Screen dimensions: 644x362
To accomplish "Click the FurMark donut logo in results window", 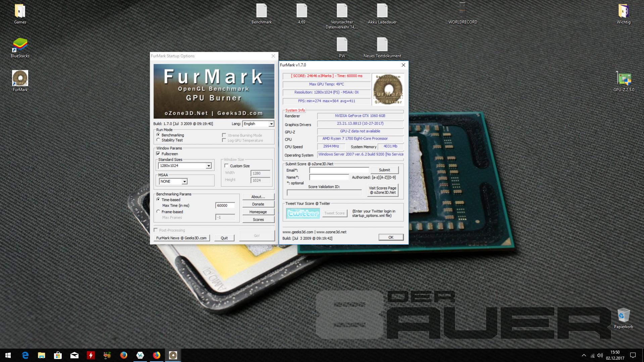I will click(x=388, y=89).
